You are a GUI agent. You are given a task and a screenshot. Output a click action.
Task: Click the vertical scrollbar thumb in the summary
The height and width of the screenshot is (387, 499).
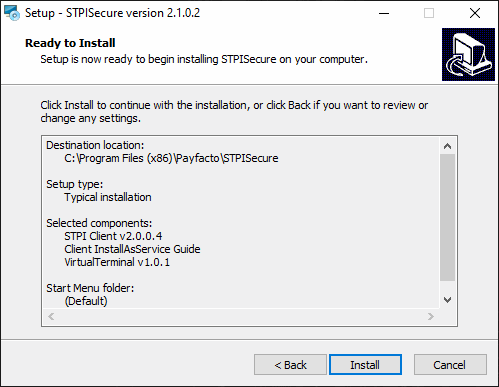(448, 217)
